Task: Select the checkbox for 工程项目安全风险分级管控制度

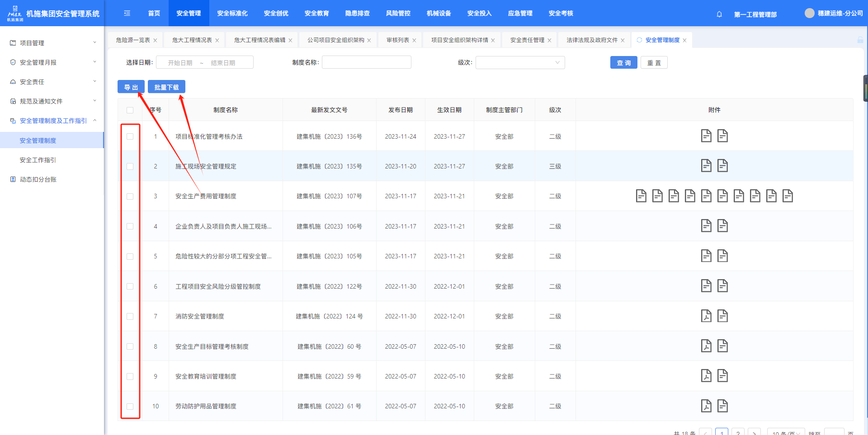Action: click(130, 286)
